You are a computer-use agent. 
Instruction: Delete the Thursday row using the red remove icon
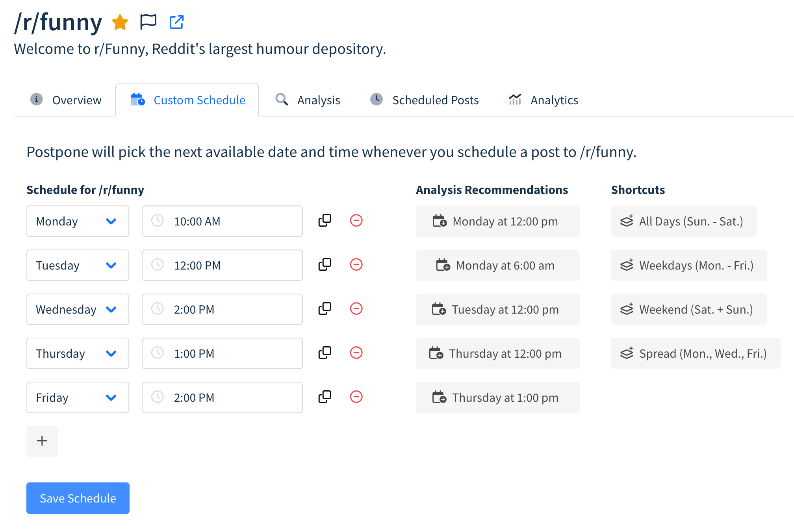[356, 353]
